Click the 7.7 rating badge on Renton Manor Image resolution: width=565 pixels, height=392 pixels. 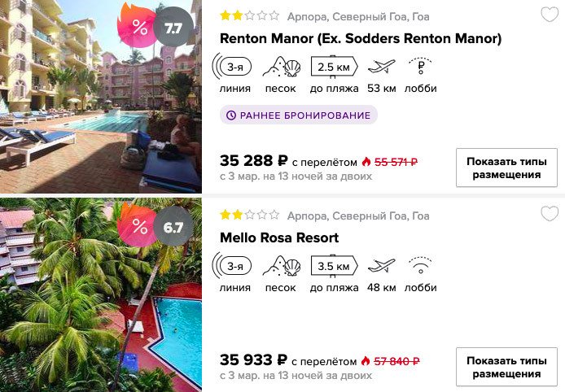click(173, 28)
